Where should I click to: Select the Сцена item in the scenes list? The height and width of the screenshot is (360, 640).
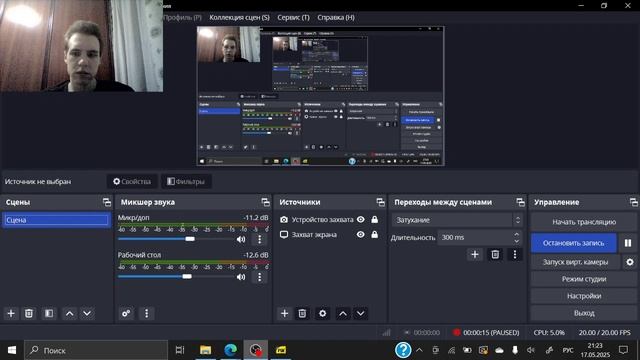56,220
